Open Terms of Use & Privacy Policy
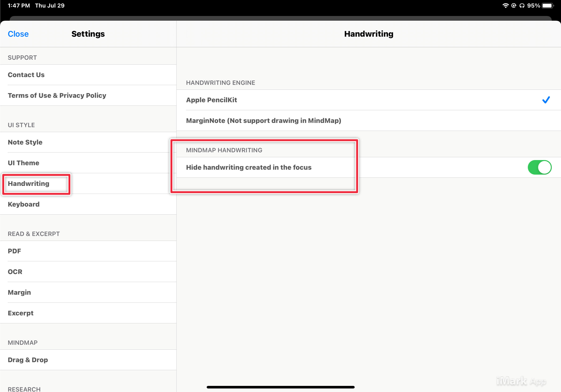This screenshot has width=561, height=392. tap(57, 95)
